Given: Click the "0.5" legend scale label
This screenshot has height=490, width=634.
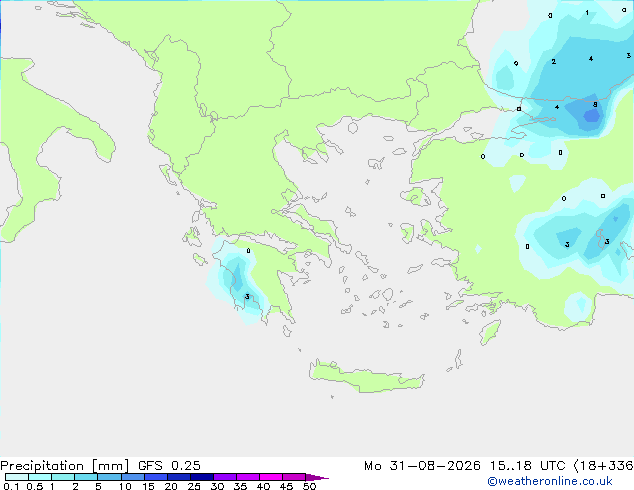Looking at the screenshot, I should (x=34, y=486).
